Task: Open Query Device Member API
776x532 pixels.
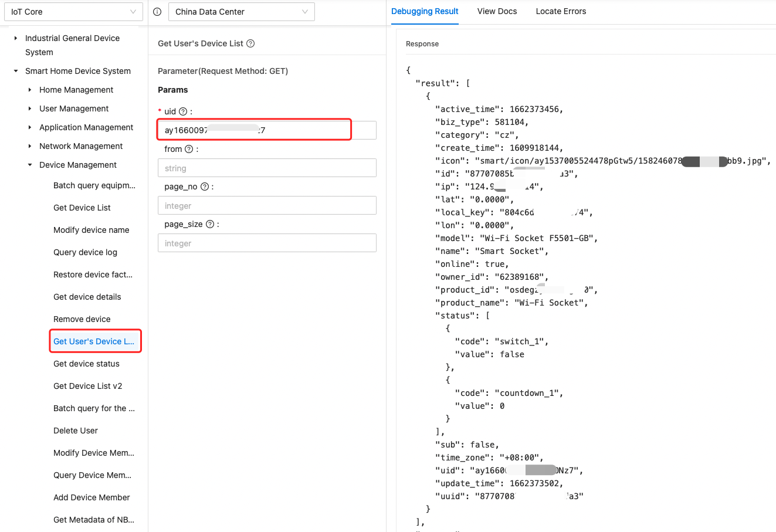Action: [x=93, y=475]
